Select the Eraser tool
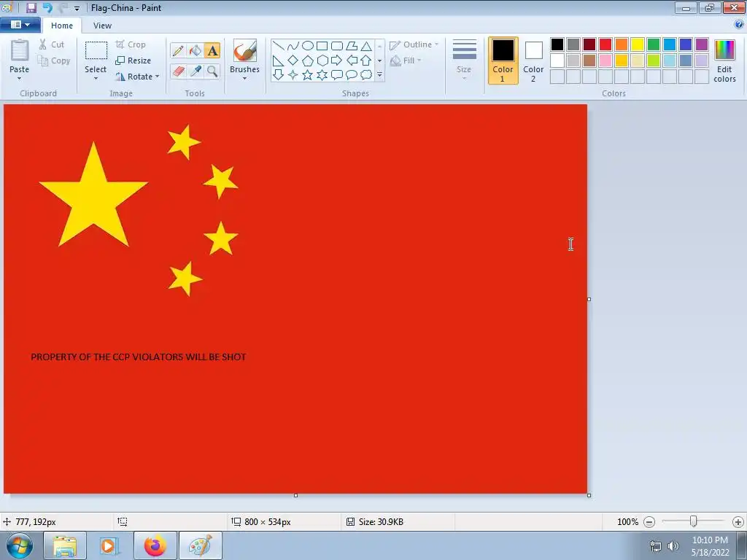The width and height of the screenshot is (747, 560). (178, 71)
